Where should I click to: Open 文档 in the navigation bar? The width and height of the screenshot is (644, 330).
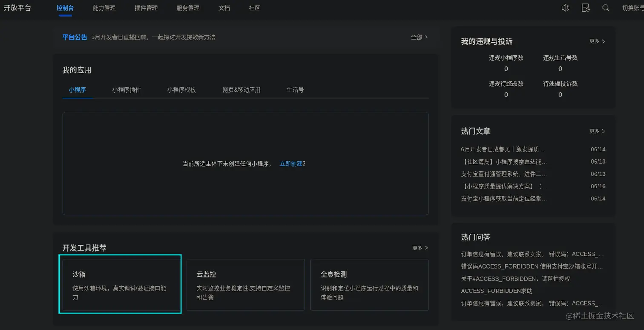(x=224, y=8)
